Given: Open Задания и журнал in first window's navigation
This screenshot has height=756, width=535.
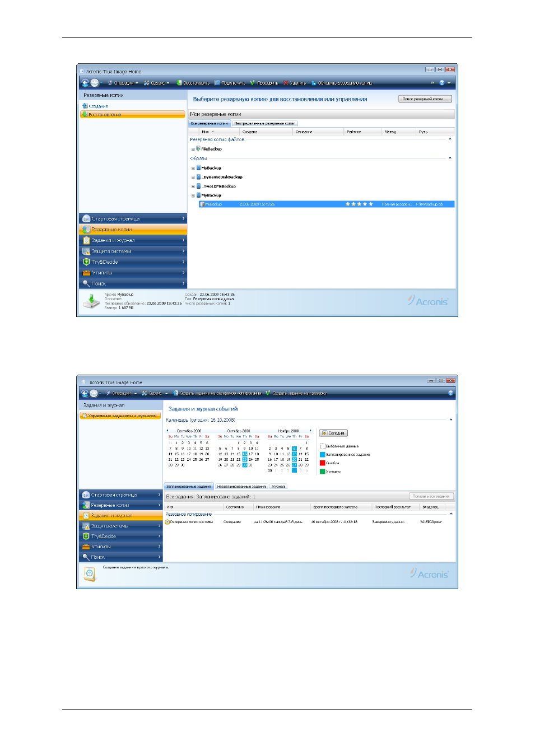Looking at the screenshot, I should pos(133,240).
